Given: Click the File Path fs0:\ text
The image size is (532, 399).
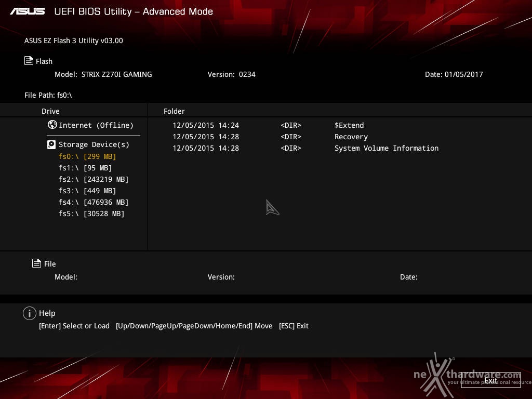Looking at the screenshot, I should pyautogui.click(x=48, y=95).
